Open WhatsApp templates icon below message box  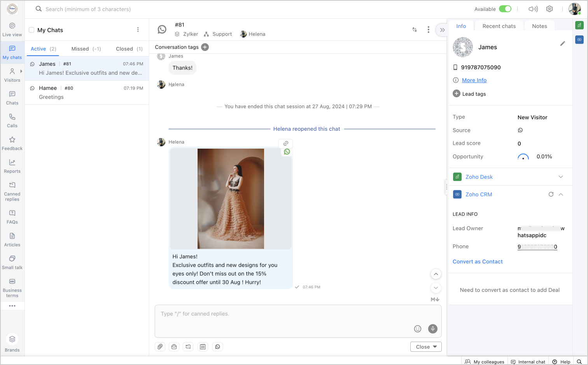coord(218,347)
